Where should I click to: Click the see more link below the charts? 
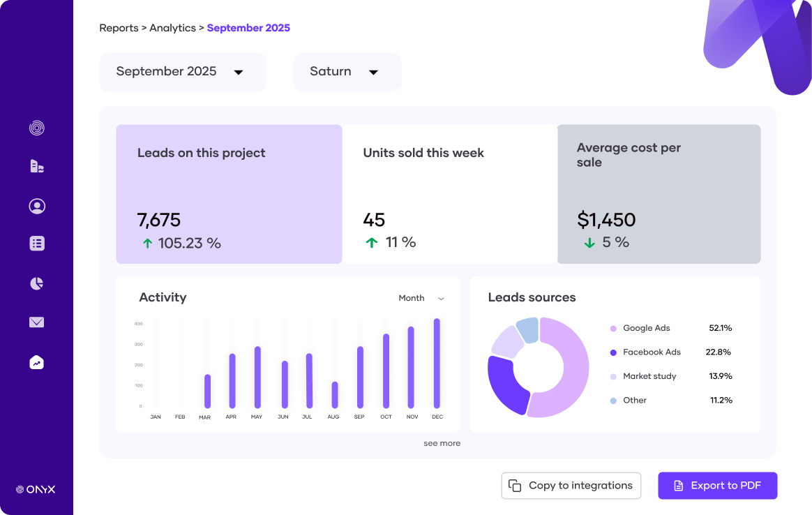(442, 443)
